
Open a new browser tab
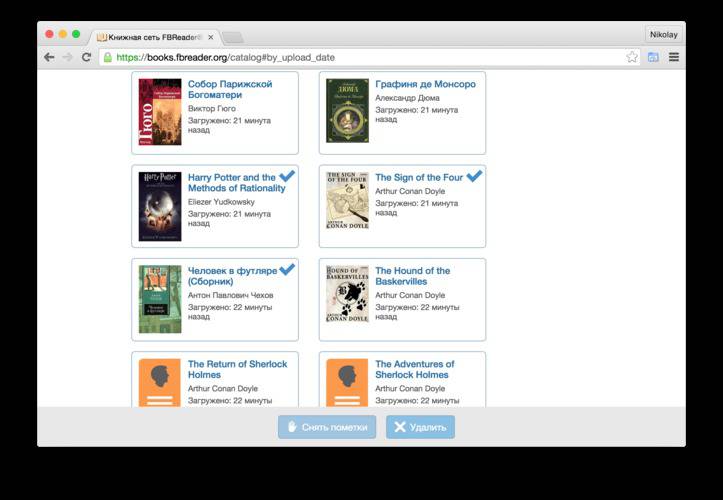coord(232,37)
